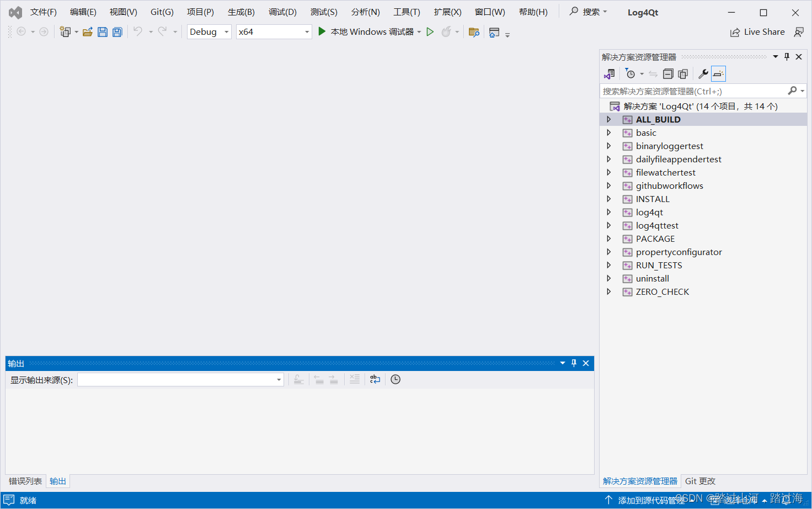Open the New Project dropdown arrow

tap(76, 32)
